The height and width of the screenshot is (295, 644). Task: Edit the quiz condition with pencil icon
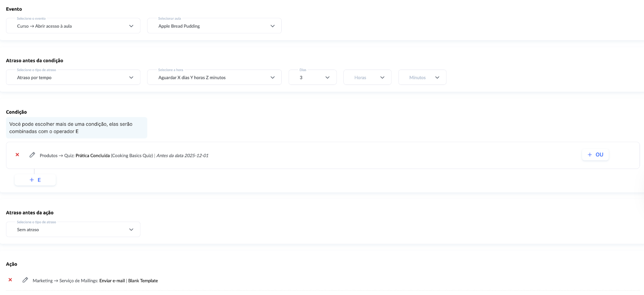pos(32,155)
